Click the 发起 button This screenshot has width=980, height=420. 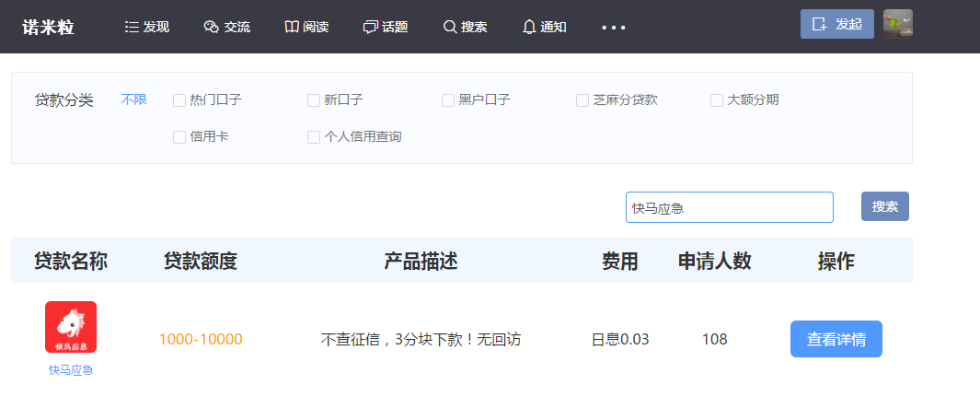coord(836,25)
